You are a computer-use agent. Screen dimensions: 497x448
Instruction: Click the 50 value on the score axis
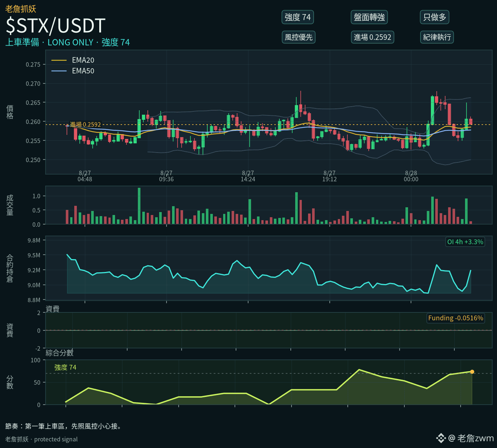pos(37,383)
